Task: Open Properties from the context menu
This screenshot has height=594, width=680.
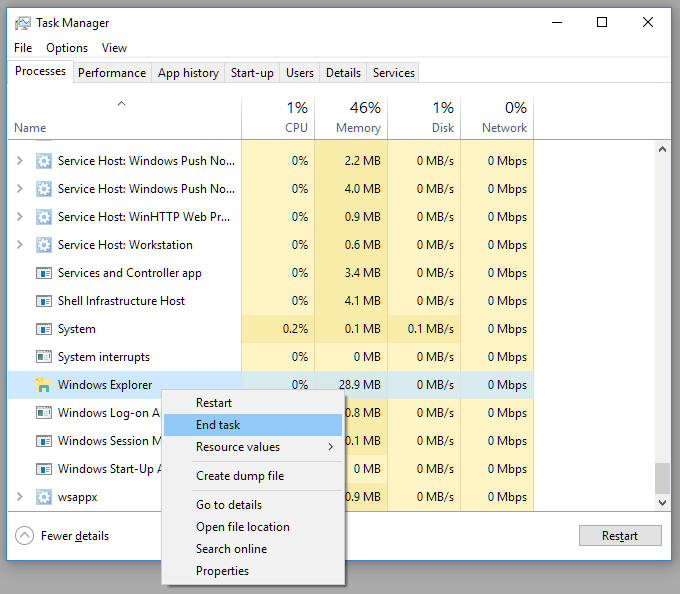Action: pos(253,571)
